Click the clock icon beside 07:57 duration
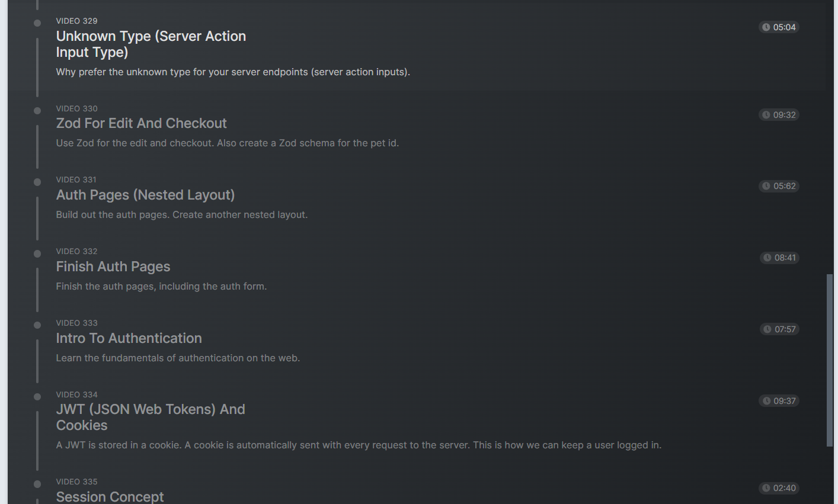 point(767,329)
